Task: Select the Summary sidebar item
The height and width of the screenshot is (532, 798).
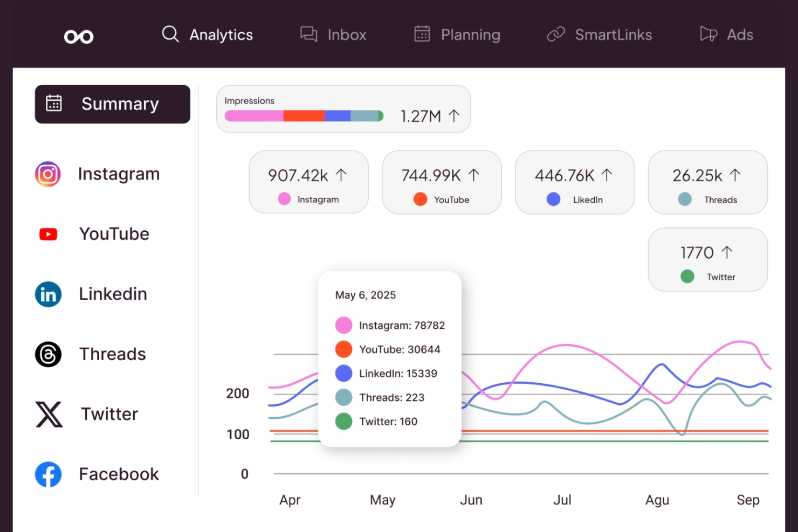Action: pyautogui.click(x=113, y=104)
